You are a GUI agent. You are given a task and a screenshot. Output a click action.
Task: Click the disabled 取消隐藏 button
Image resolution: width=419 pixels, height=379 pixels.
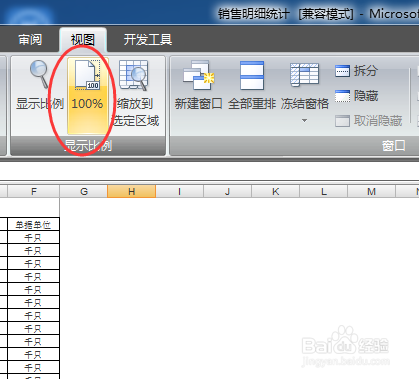368,121
